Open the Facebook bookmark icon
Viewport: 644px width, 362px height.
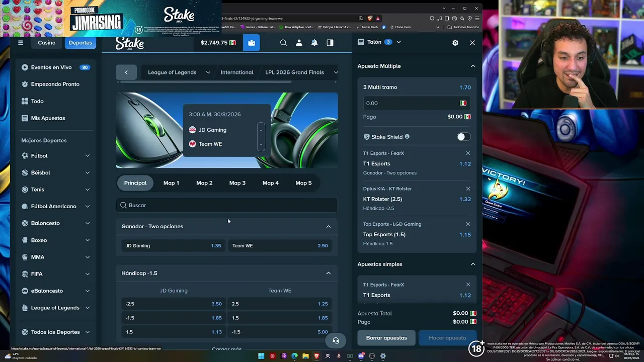point(384,27)
